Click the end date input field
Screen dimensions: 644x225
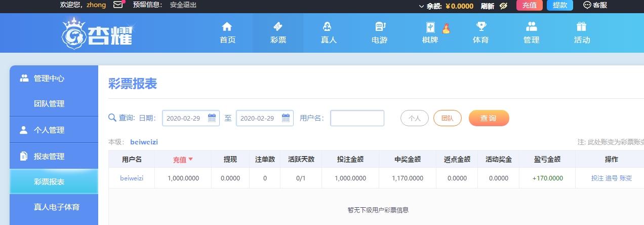click(x=265, y=118)
